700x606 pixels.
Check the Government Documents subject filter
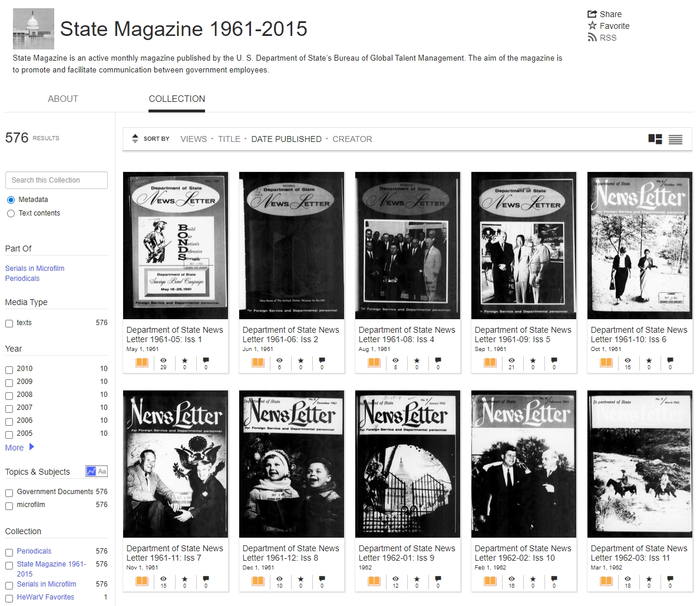[9, 493]
